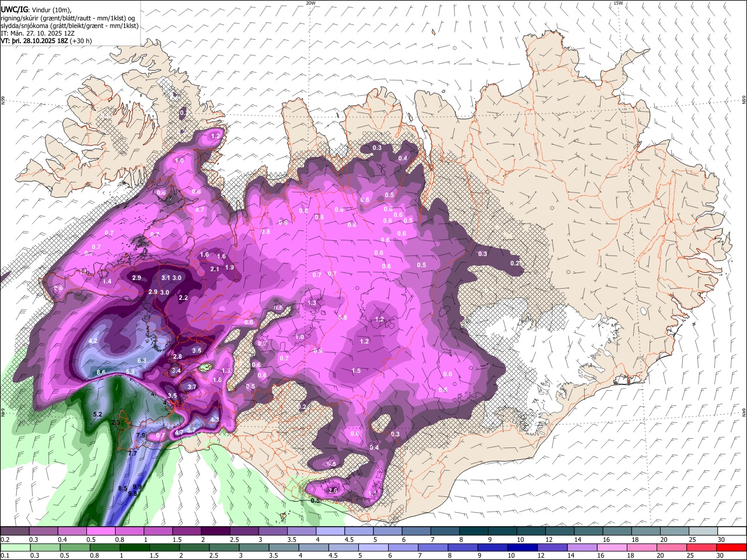
Task: Click the 3.1 precipitation value on the map
Action: 166,278
